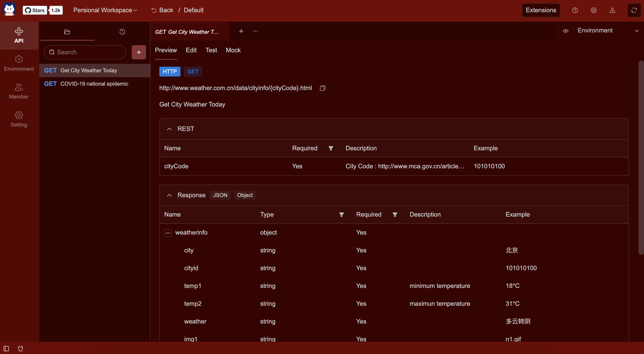Viewport: 644px width, 354px height.
Task: Click the help question mark icon
Action: click(575, 10)
